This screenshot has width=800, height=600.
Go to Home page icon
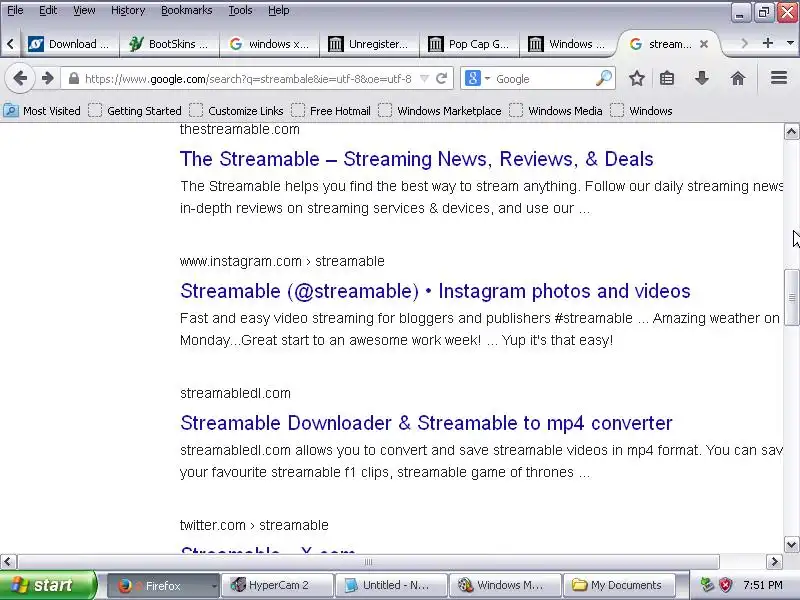click(x=738, y=79)
